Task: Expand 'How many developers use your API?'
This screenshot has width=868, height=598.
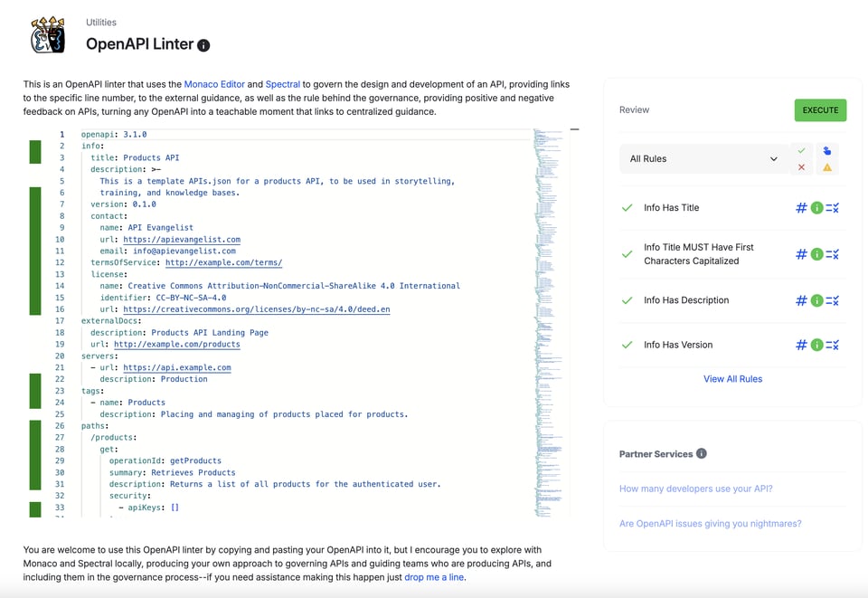Action: pos(695,489)
